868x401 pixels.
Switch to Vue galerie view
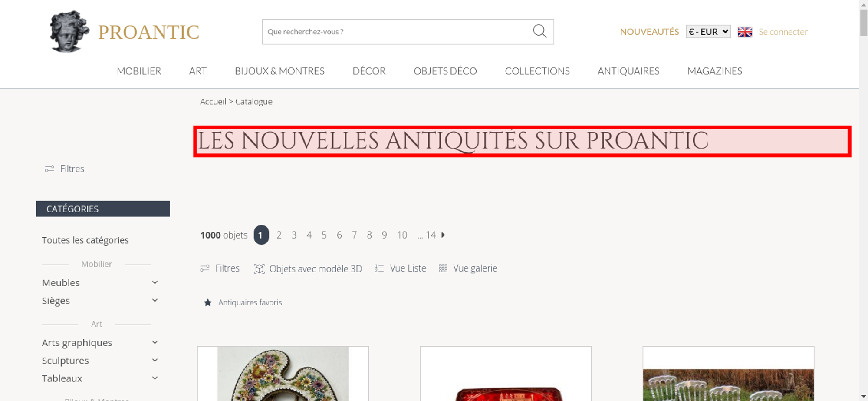(x=468, y=268)
